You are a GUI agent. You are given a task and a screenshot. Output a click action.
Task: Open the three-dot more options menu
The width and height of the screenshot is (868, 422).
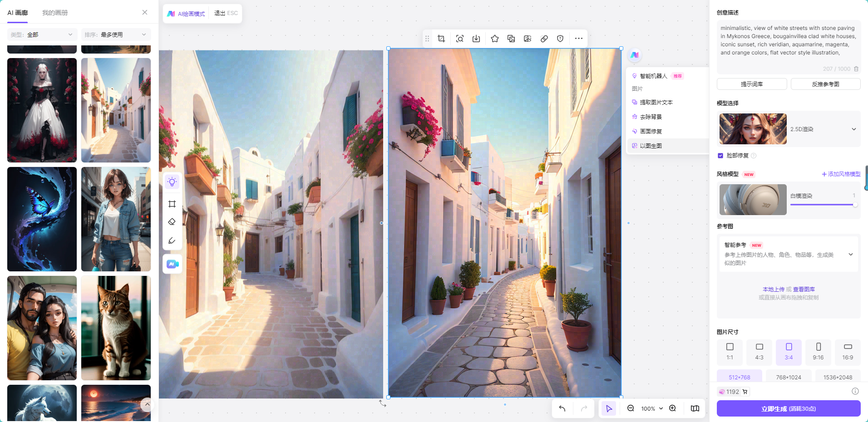tap(578, 39)
